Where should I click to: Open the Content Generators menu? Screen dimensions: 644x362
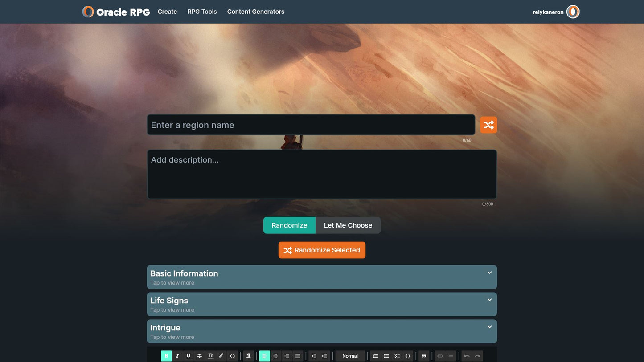tap(255, 12)
